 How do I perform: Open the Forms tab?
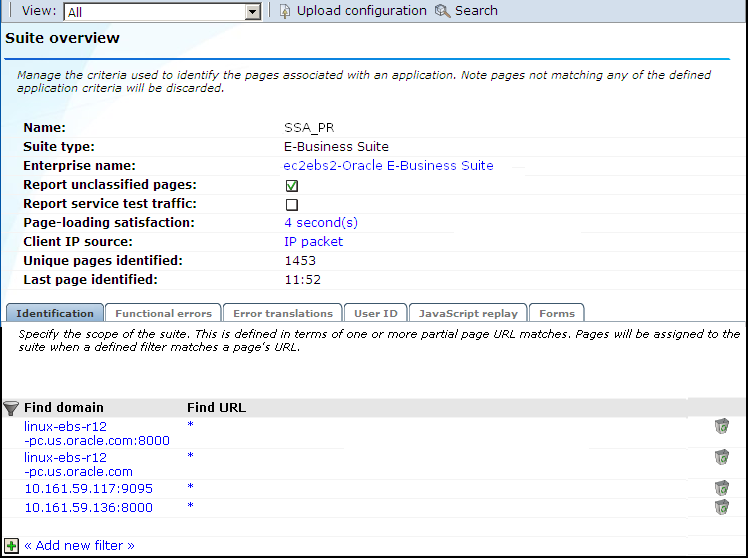tap(556, 313)
